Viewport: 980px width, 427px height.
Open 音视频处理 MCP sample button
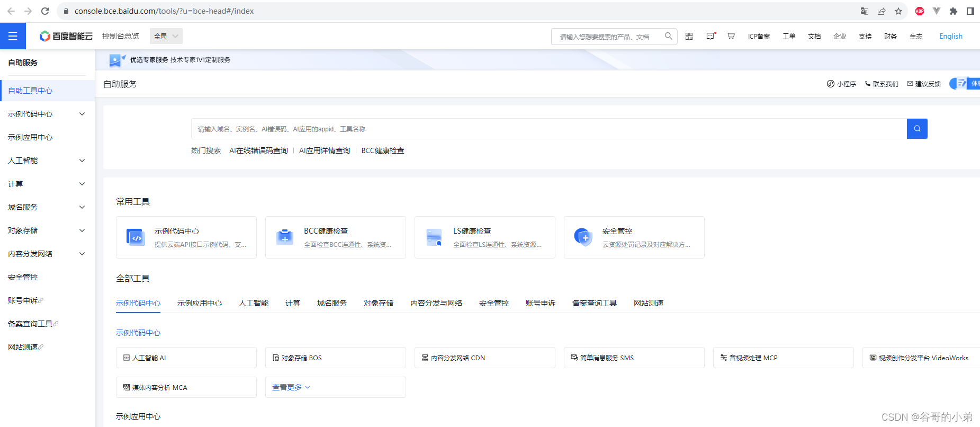tap(784, 358)
